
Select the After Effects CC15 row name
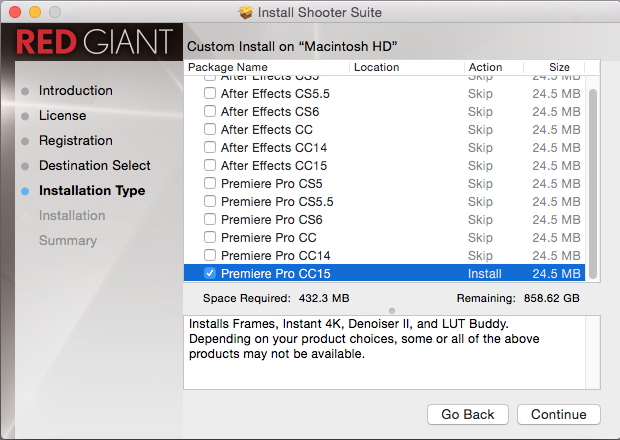(274, 166)
